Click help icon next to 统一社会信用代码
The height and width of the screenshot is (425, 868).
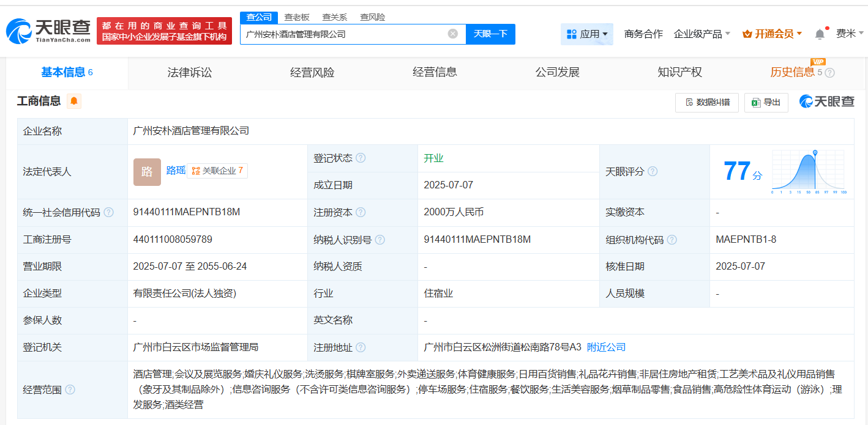108,212
